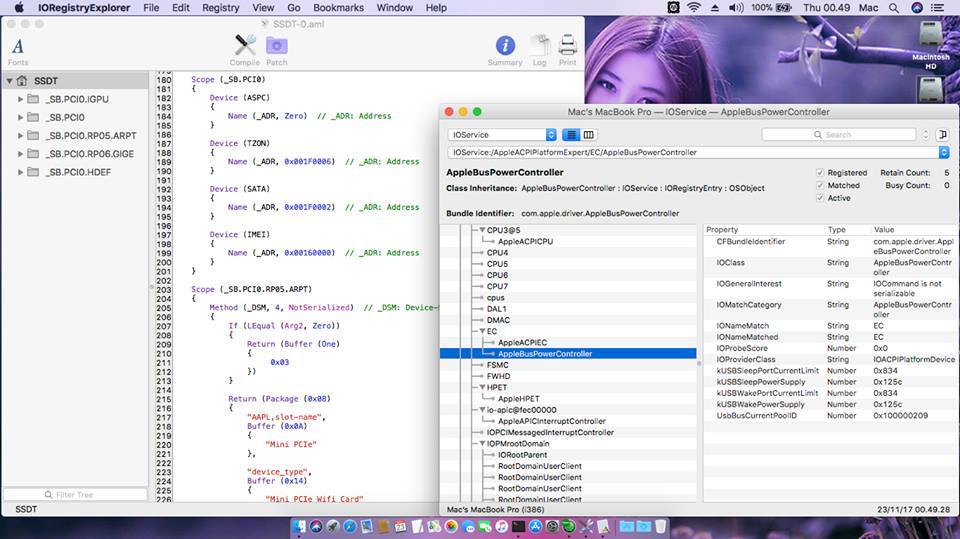Screen dimensions: 960x539
Task: Launch Safari from the Dock
Action: pyautogui.click(x=350, y=526)
